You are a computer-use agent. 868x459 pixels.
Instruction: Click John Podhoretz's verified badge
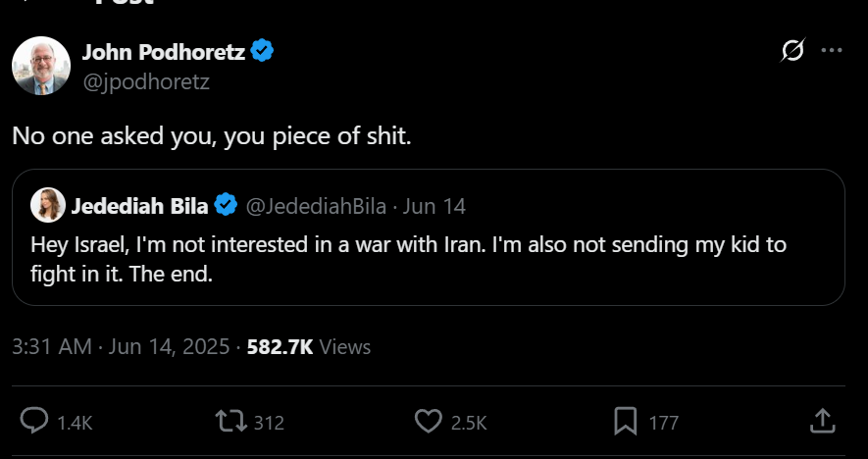(262, 51)
